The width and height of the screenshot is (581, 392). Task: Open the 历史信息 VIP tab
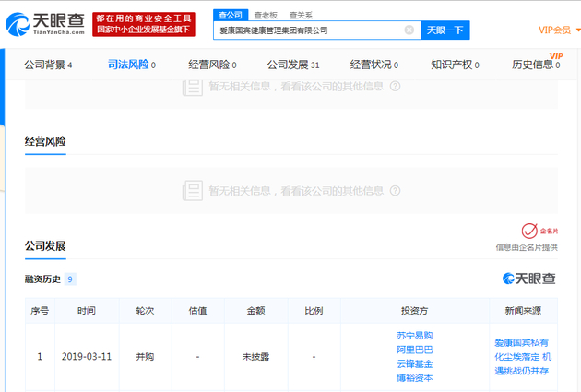click(x=536, y=65)
